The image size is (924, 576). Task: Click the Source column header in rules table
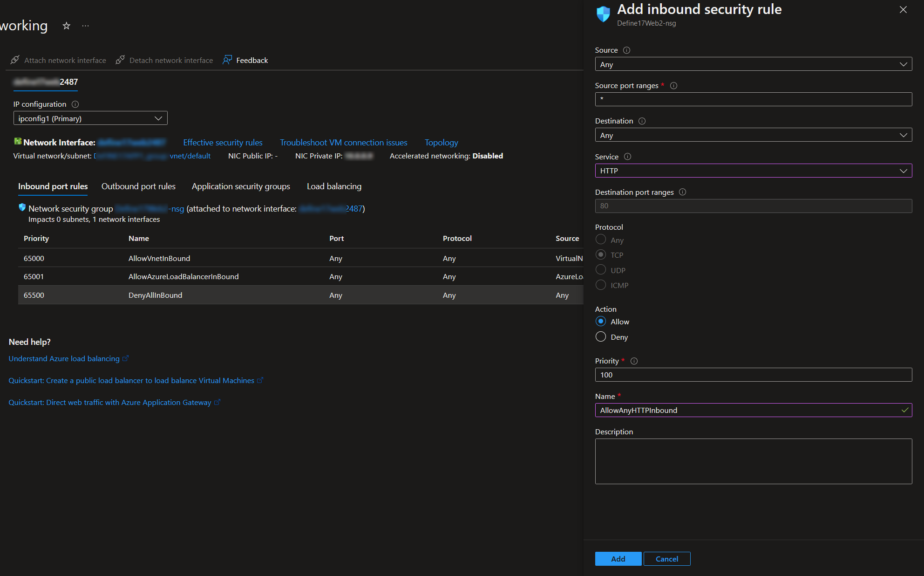tap(567, 238)
